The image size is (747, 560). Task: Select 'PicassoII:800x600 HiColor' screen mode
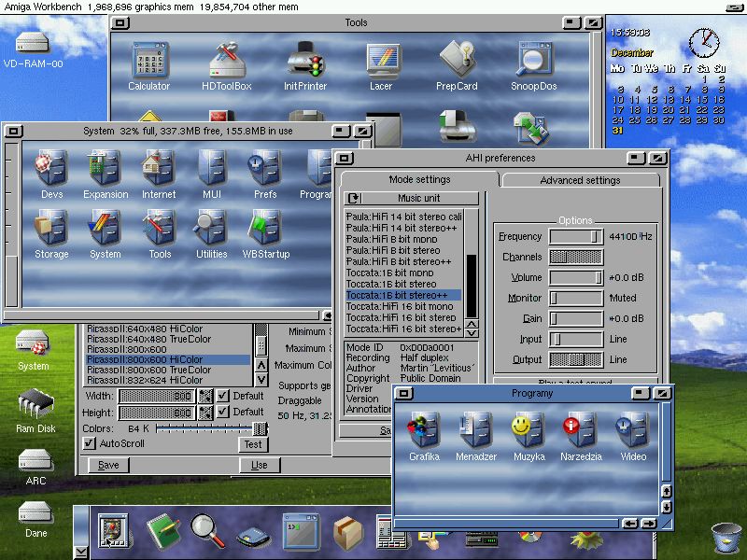pyautogui.click(x=168, y=359)
